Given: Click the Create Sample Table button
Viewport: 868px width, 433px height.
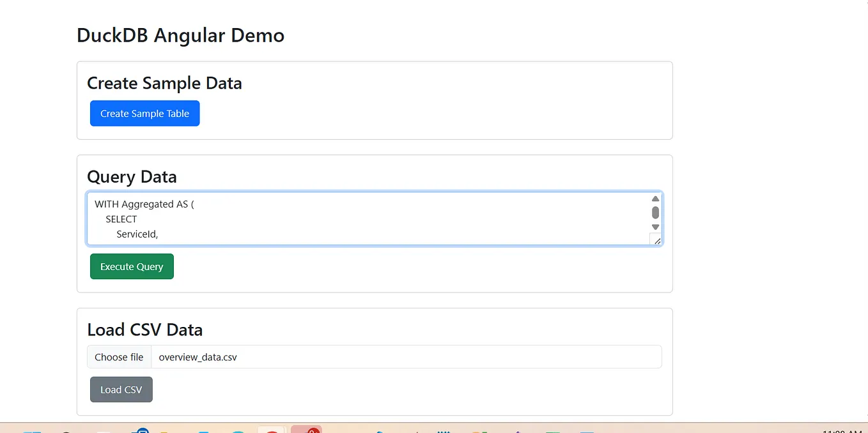Looking at the screenshot, I should pyautogui.click(x=144, y=113).
